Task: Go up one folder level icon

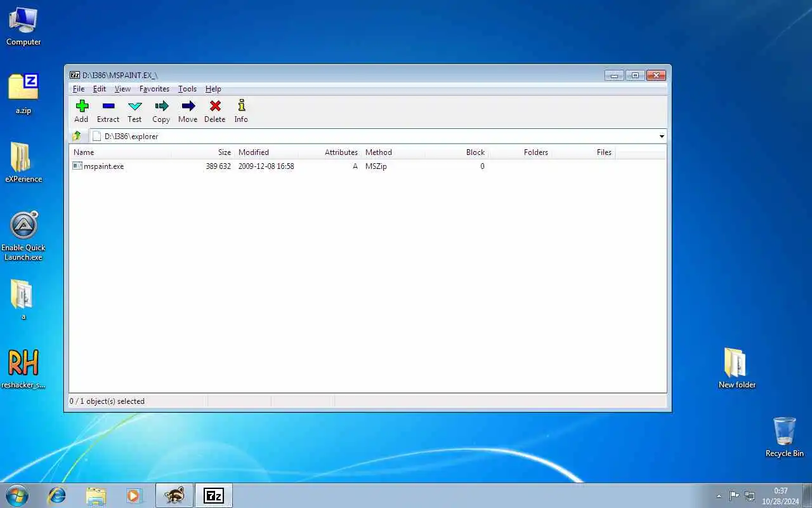Action: 77,136
